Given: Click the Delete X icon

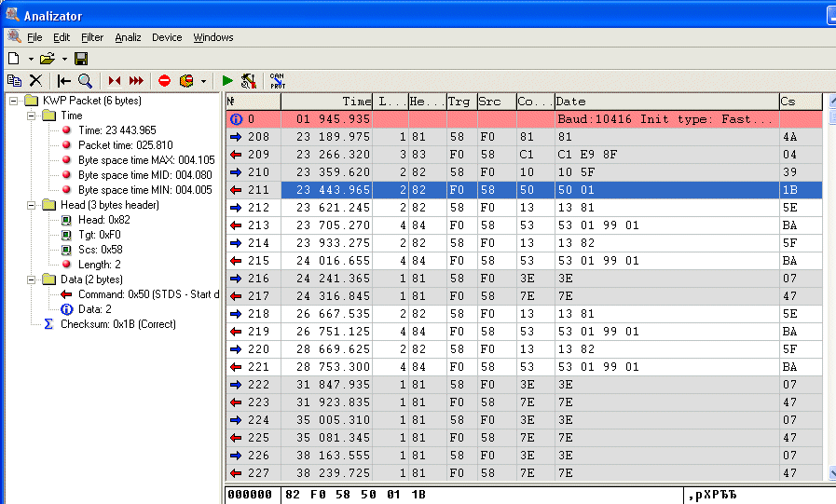Looking at the screenshot, I should [35, 81].
